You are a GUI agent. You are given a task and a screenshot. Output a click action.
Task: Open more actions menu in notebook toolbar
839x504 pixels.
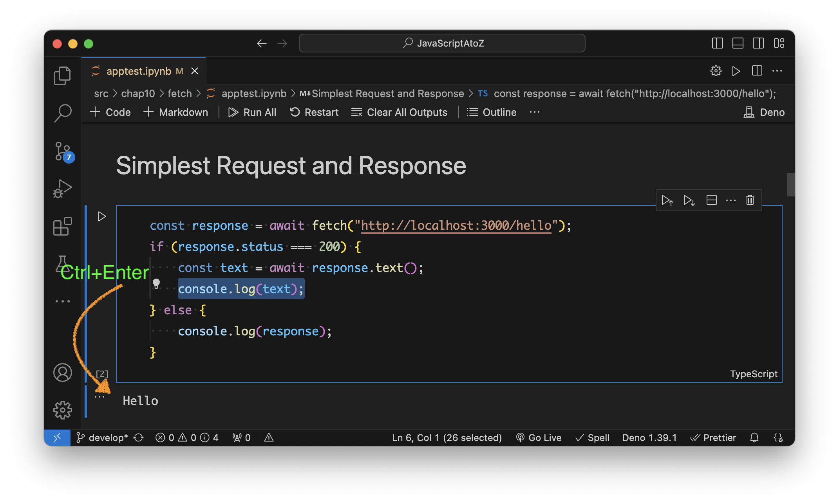click(x=535, y=112)
